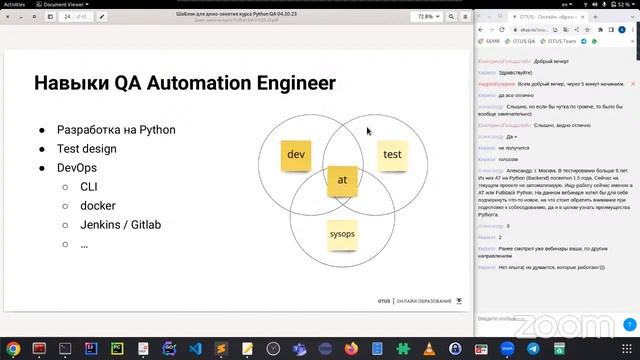Image resolution: width=640 pixels, height=360 pixels.
Task: Toggle the Document Viewer sidebar button
Action: coord(50,17)
